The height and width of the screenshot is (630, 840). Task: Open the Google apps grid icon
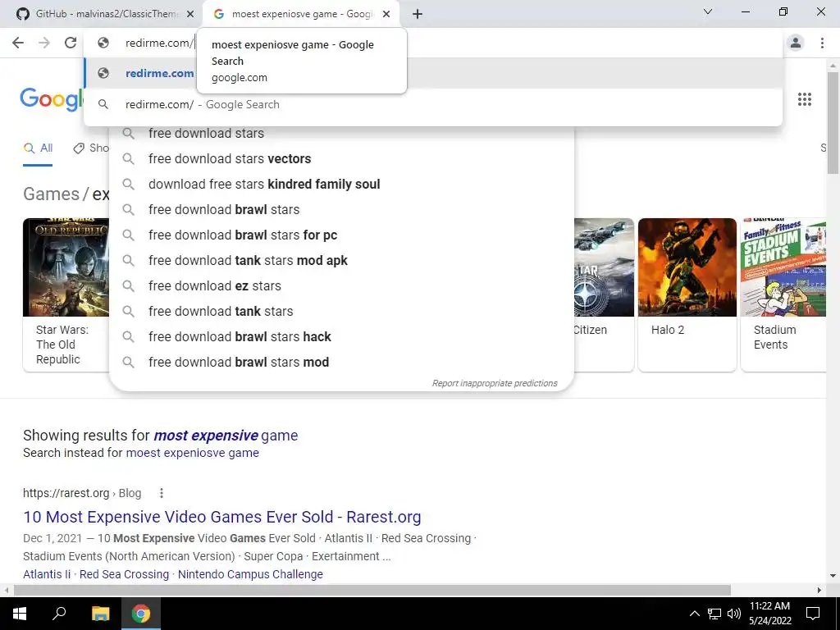point(805,99)
